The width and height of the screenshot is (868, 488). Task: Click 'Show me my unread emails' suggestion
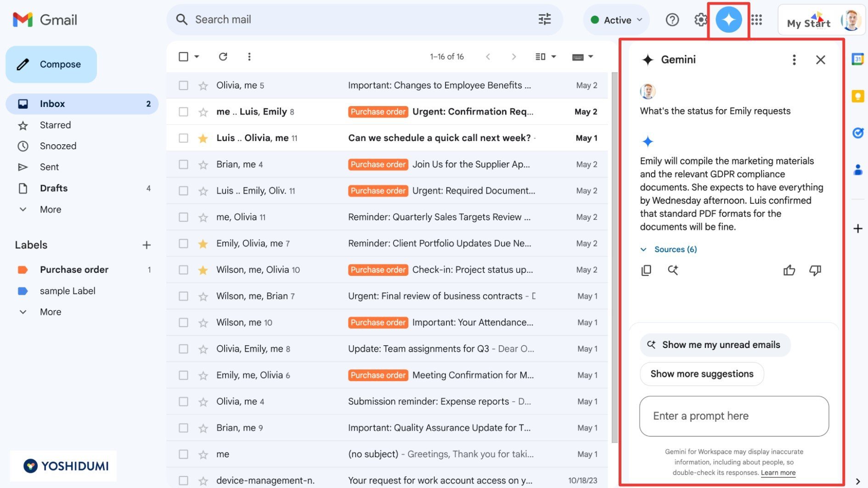tap(715, 345)
